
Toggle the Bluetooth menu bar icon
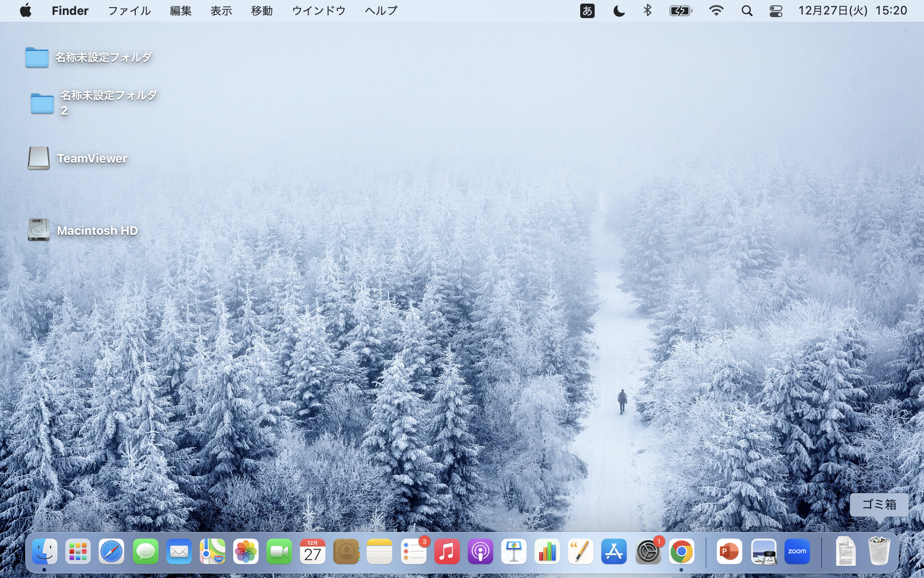pos(647,11)
